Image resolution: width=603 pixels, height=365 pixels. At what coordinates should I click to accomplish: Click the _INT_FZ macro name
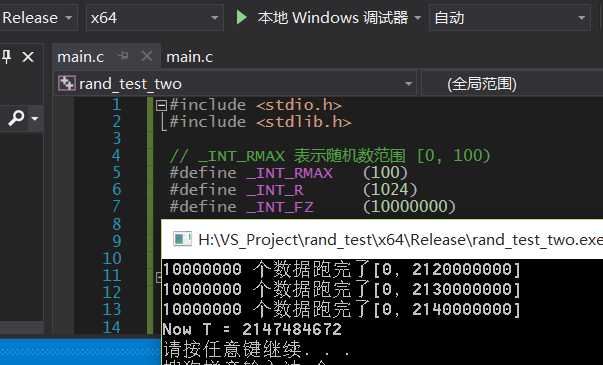280,207
